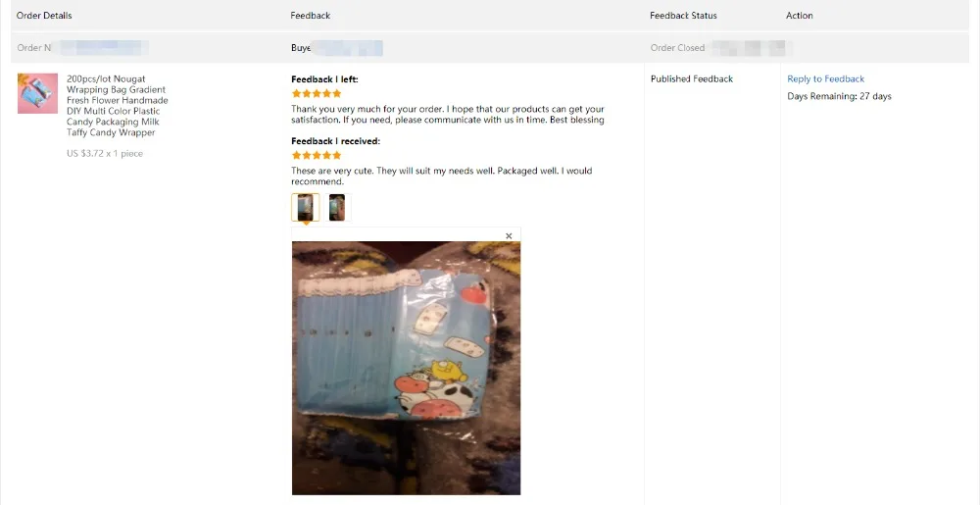Open the blurred buyer name
Image resolution: width=980 pixels, height=505 pixels.
click(347, 47)
